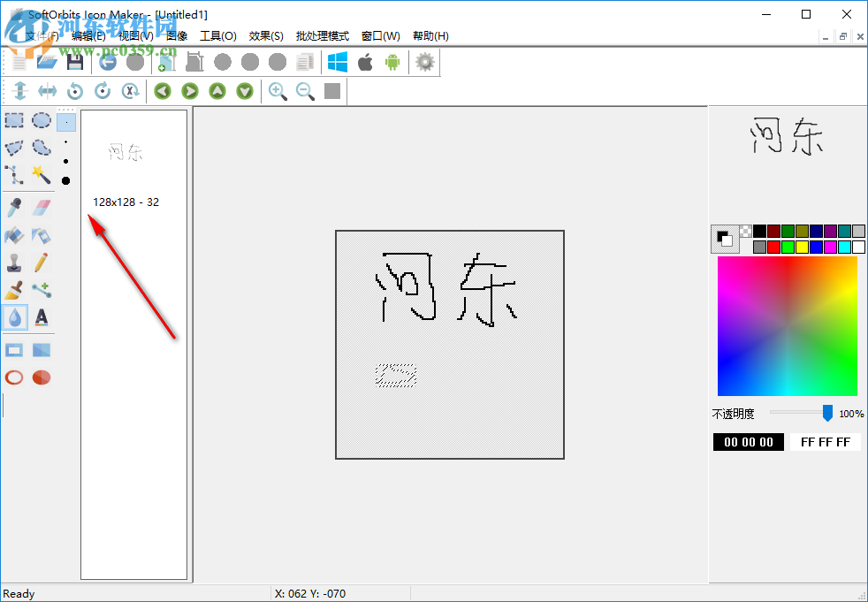Select the largest brush size dot
This screenshot has height=602, width=868.
pos(66,180)
